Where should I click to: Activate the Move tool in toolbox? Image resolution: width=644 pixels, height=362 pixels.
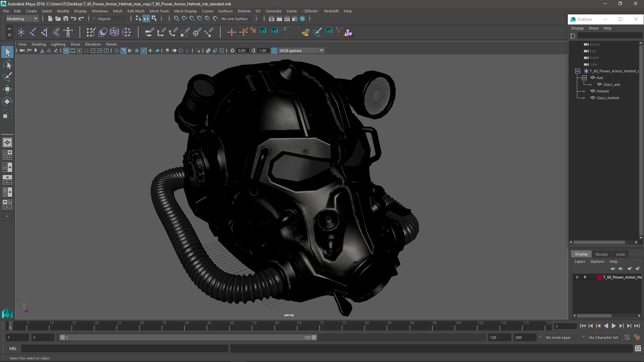point(7,89)
